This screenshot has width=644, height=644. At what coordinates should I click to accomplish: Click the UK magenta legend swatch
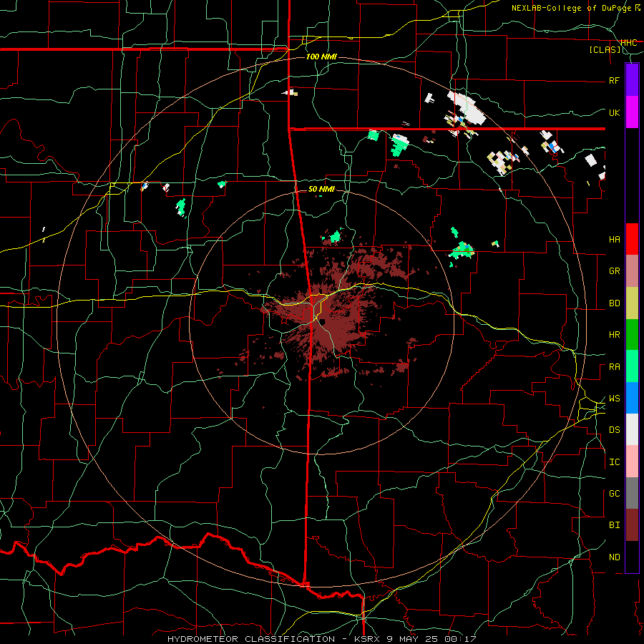(x=632, y=112)
